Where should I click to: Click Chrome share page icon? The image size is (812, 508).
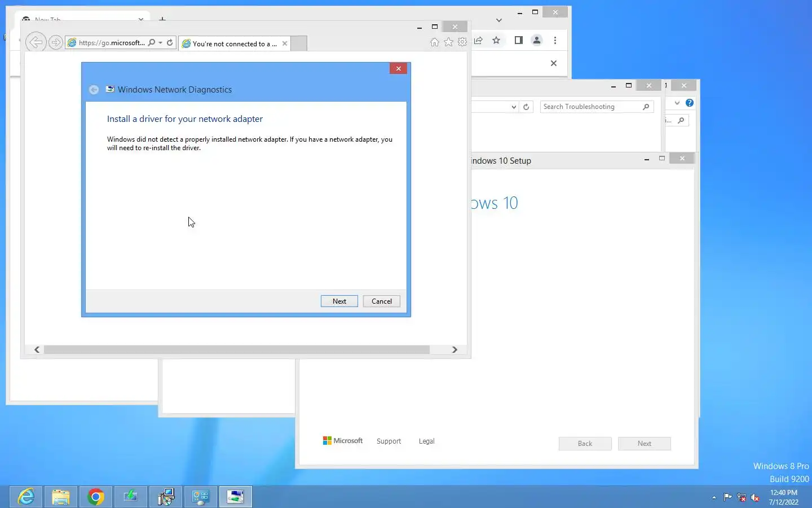(x=479, y=41)
